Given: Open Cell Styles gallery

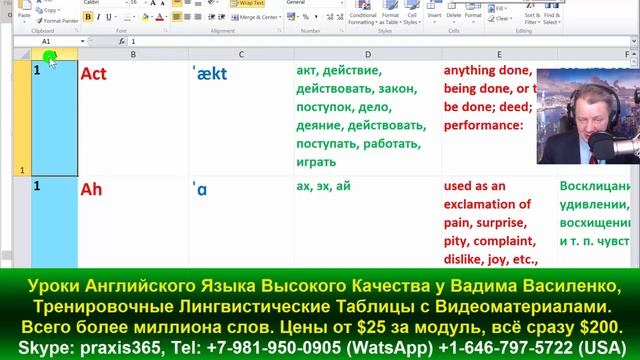Looking at the screenshot, I should pyautogui.click(x=412, y=13).
